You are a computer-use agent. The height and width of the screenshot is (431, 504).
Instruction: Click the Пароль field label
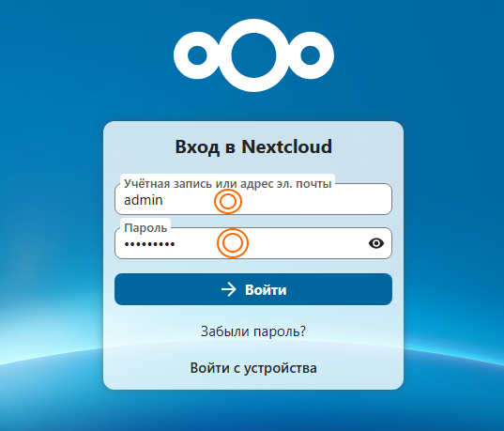point(145,228)
